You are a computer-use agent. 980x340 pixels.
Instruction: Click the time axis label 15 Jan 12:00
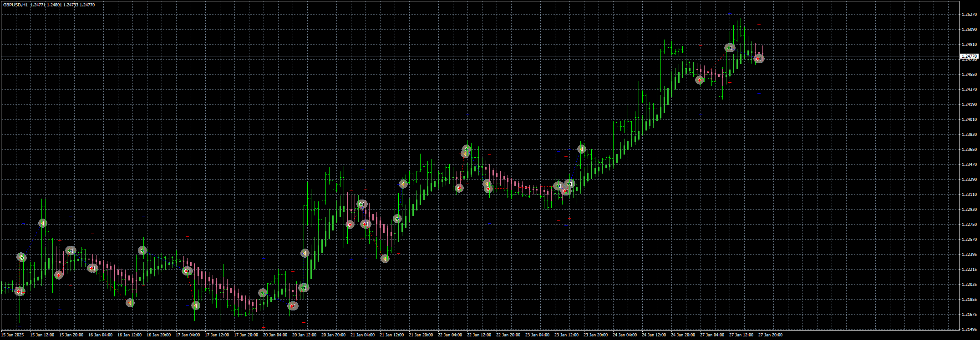click(x=42, y=335)
